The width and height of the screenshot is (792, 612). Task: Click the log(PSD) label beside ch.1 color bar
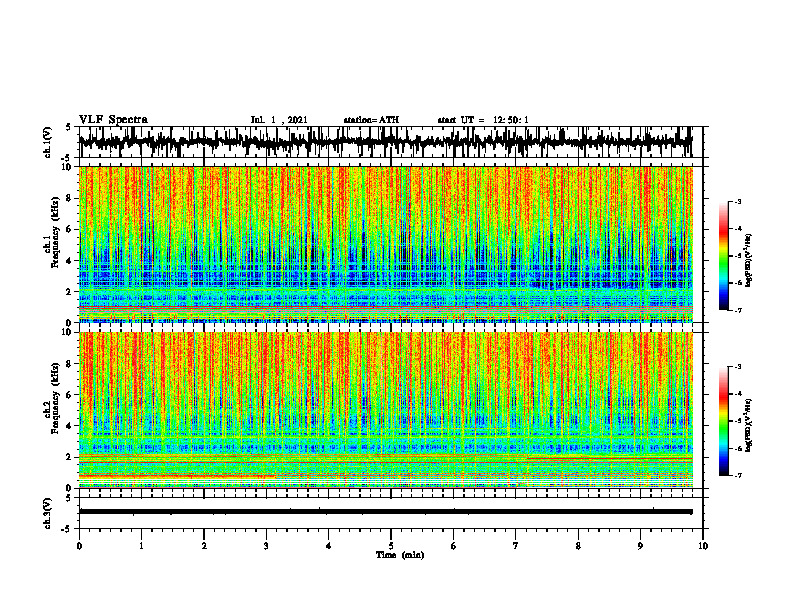click(749, 261)
